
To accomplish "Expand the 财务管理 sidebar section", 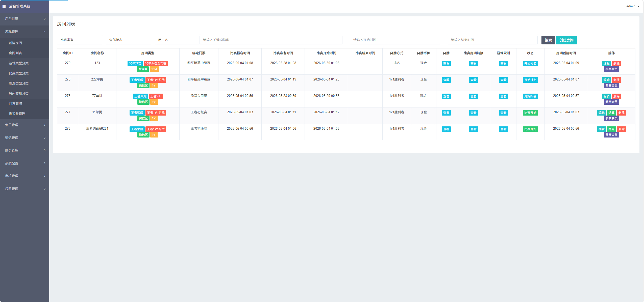I will click(x=24, y=150).
